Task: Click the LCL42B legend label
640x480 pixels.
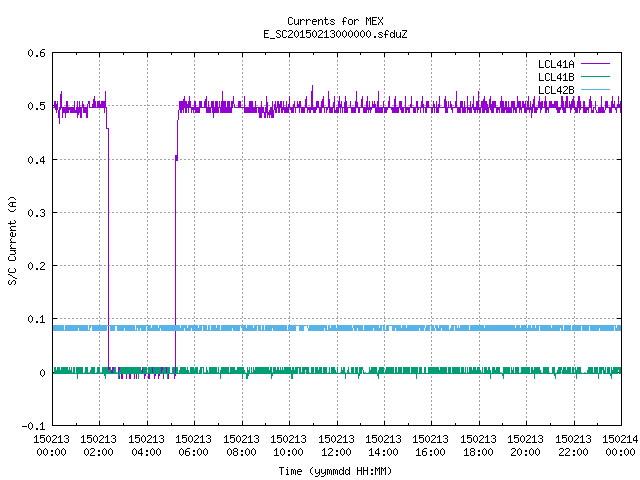Action: [556, 90]
